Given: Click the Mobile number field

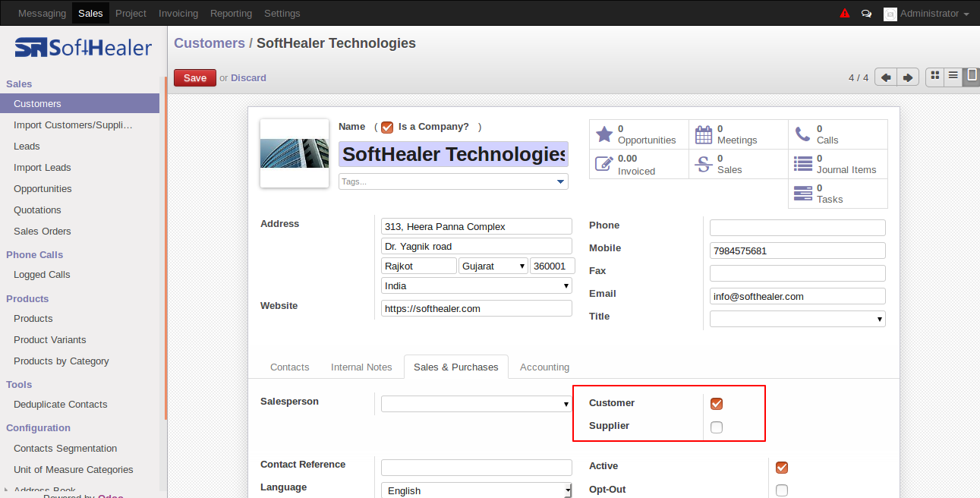Looking at the screenshot, I should point(798,251).
